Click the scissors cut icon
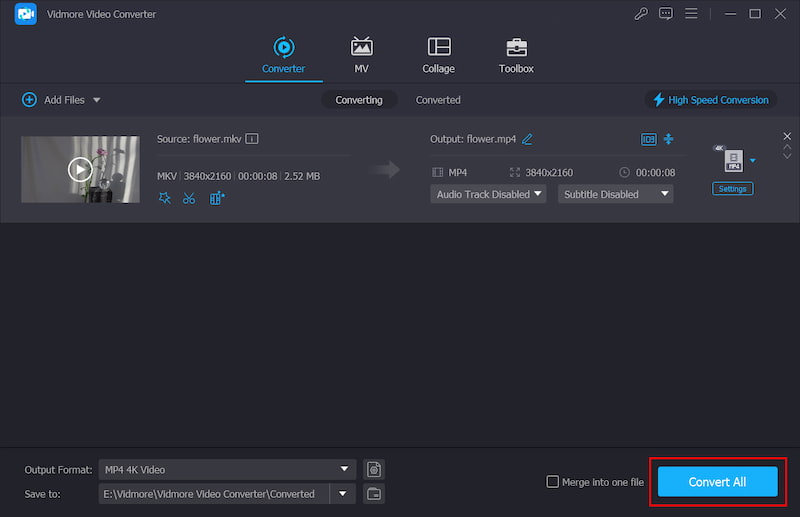800x517 pixels. pyautogui.click(x=189, y=198)
